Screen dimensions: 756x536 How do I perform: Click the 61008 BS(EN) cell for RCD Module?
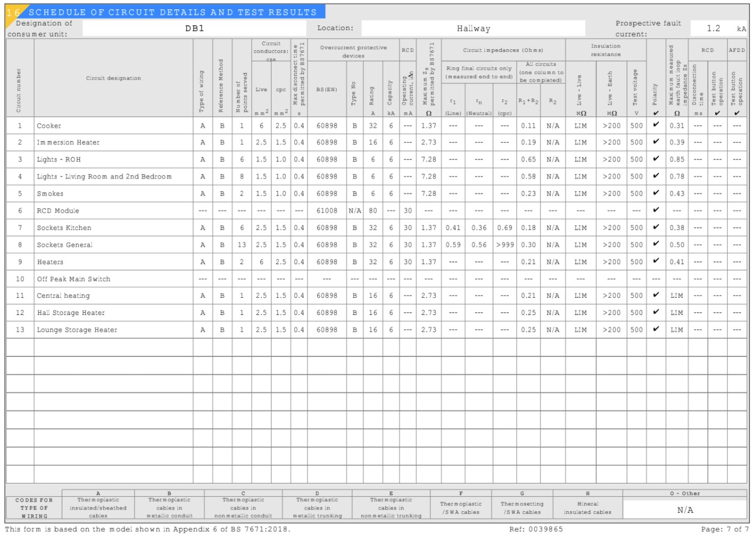tap(327, 211)
